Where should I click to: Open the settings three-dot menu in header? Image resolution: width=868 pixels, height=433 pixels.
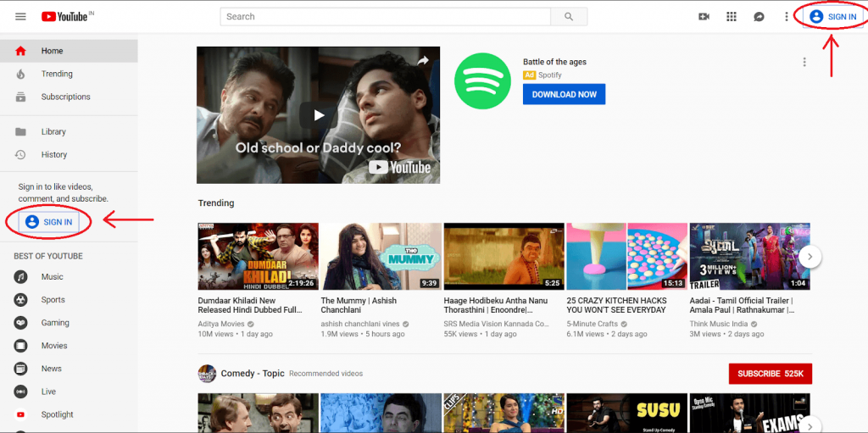pyautogui.click(x=786, y=17)
